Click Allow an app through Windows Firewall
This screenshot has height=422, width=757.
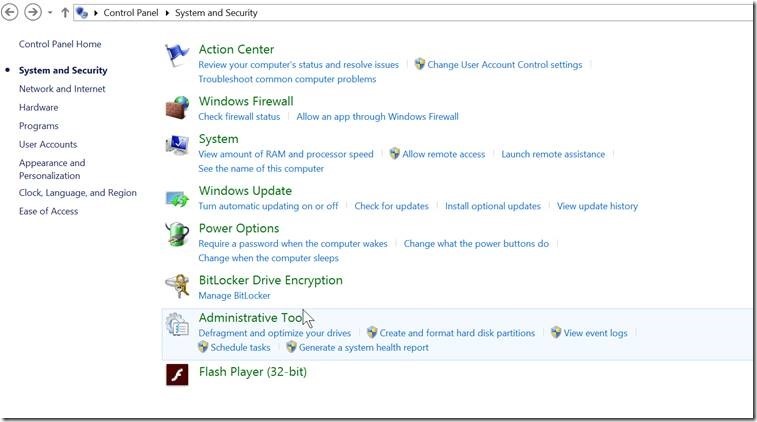coord(378,116)
